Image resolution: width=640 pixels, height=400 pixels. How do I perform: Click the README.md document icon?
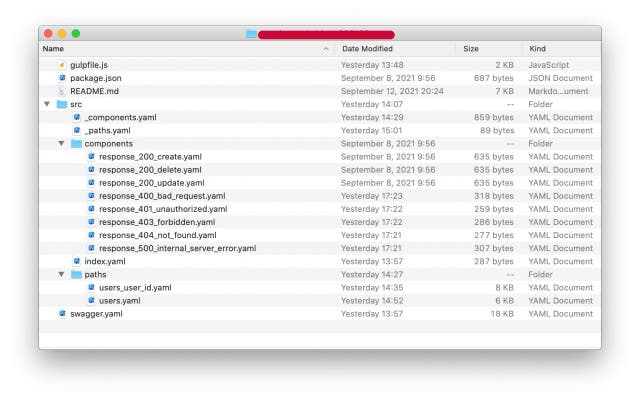click(61, 91)
